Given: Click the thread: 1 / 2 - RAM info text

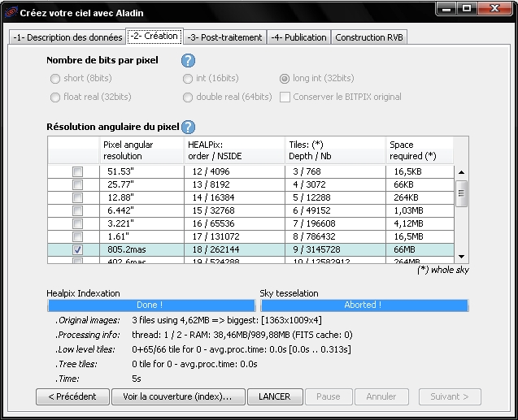Looking at the screenshot, I should click(x=242, y=335).
